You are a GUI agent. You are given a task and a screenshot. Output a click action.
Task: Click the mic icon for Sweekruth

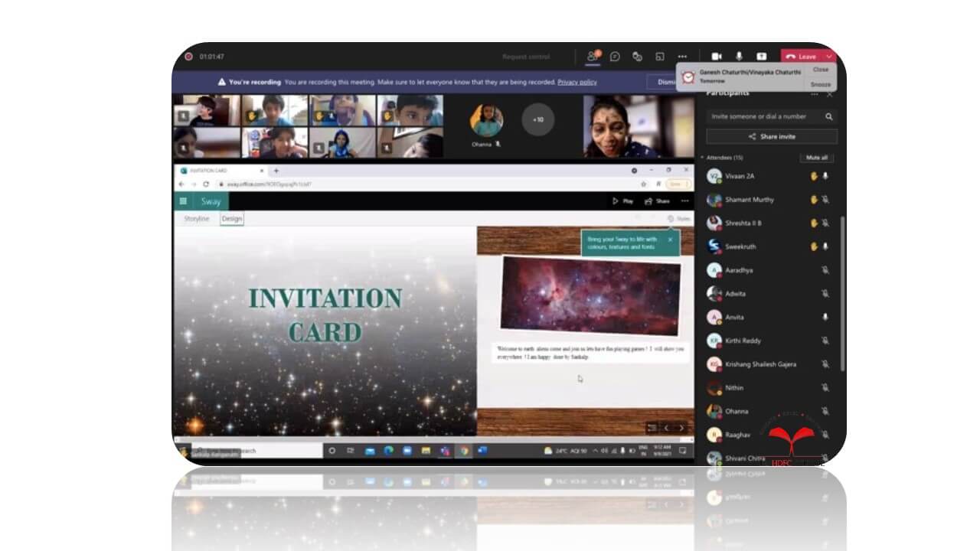(x=825, y=246)
